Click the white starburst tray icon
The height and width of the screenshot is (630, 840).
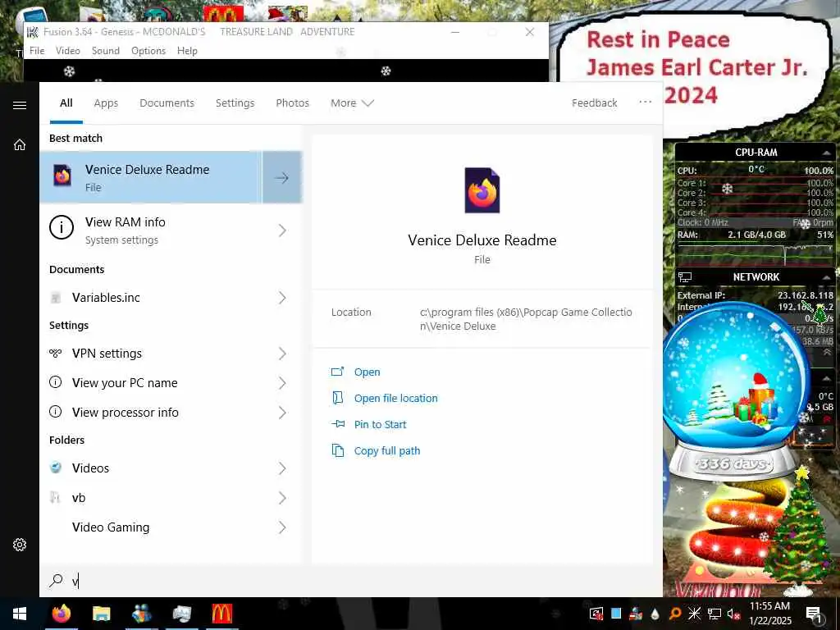[694, 614]
